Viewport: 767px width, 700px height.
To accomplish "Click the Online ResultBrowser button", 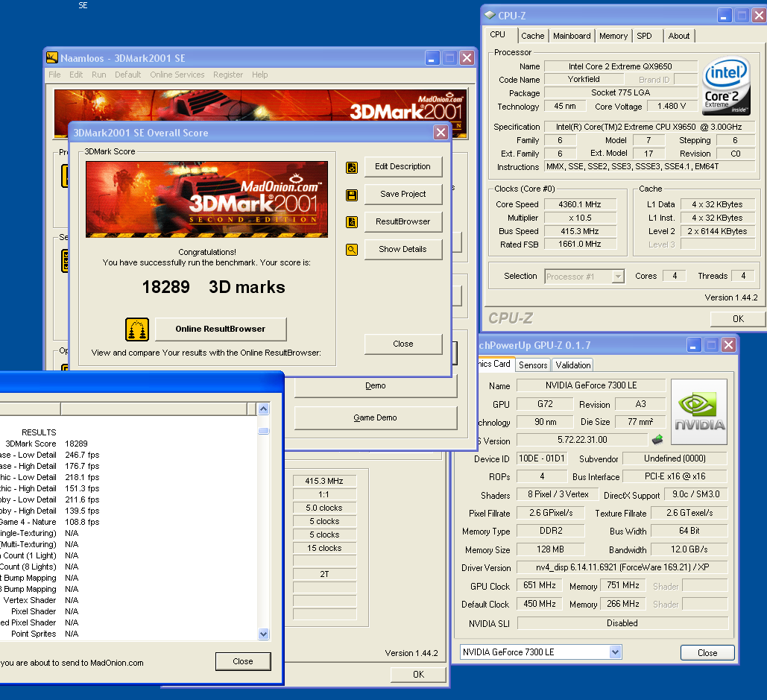I will point(220,329).
